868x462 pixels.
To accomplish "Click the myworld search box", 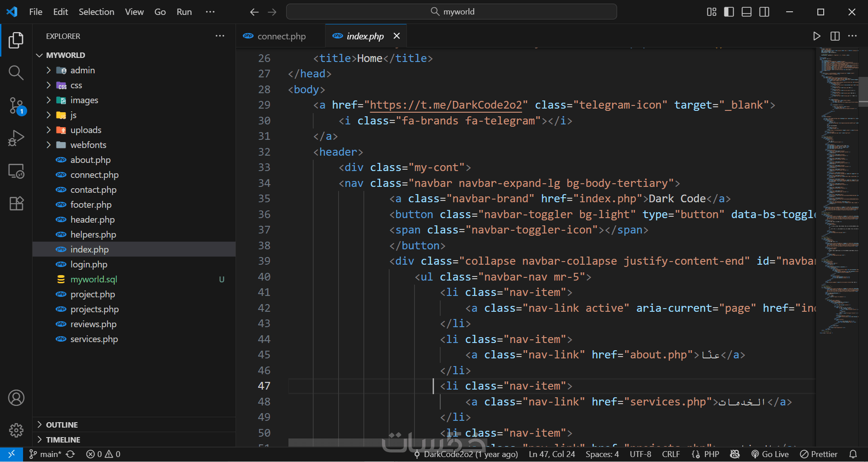I will coord(452,12).
